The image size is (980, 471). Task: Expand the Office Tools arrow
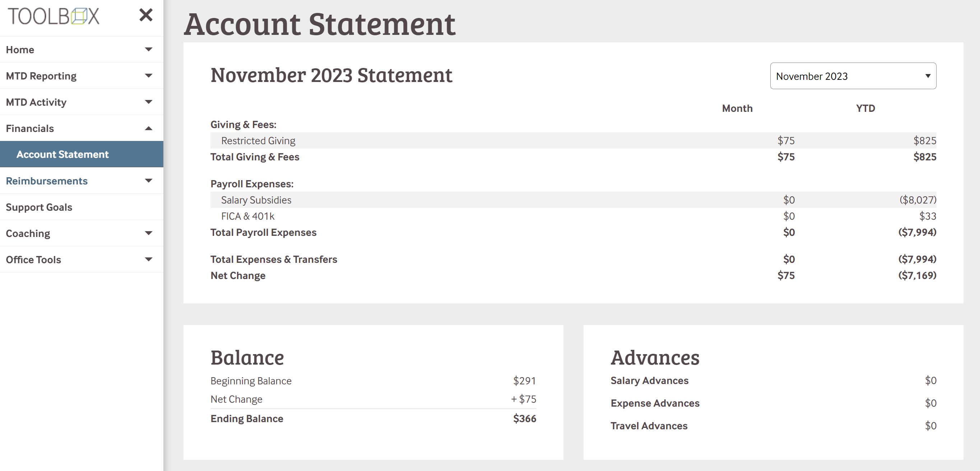click(149, 260)
